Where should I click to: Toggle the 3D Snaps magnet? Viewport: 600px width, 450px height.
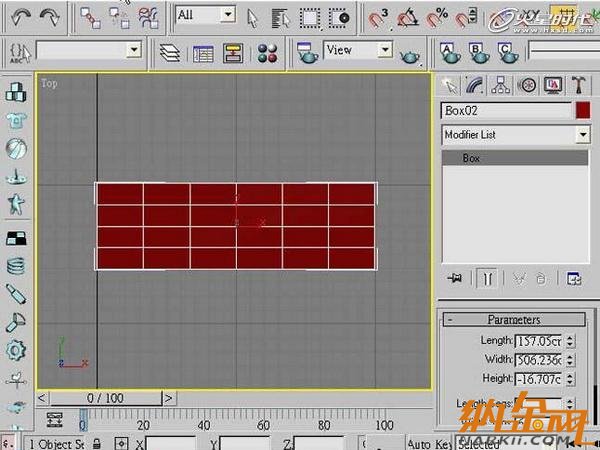click(x=378, y=18)
